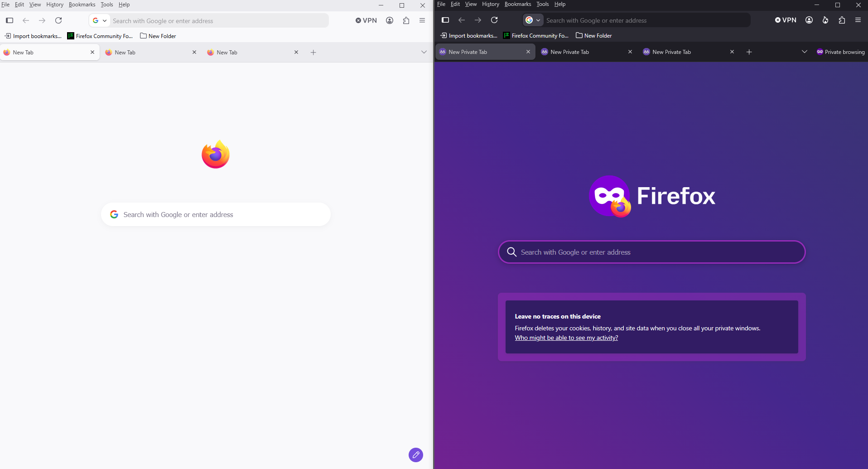
Task: Open the Help menu in the left window
Action: [124, 5]
